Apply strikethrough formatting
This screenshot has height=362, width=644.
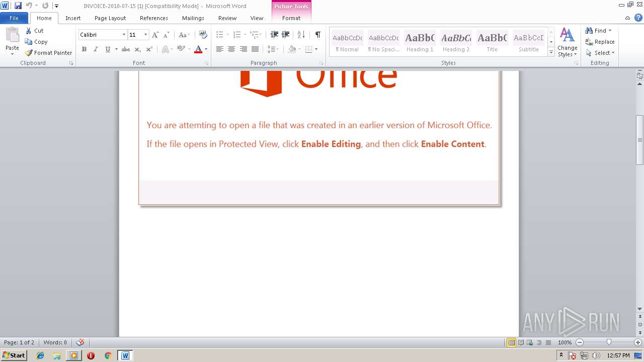[126, 49]
